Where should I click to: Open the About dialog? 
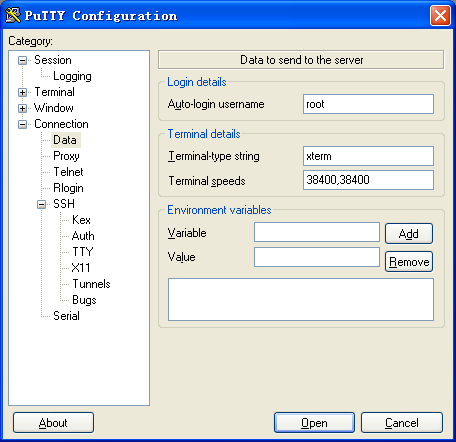(x=53, y=423)
